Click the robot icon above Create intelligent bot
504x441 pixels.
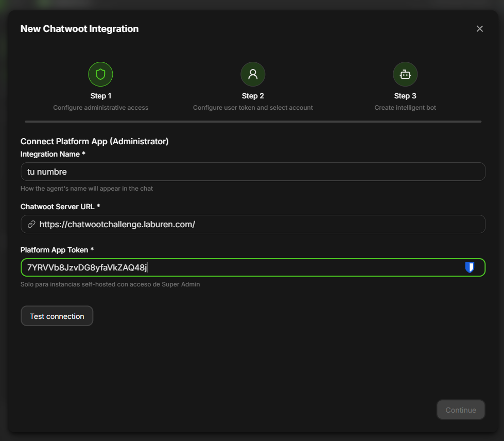[405, 74]
